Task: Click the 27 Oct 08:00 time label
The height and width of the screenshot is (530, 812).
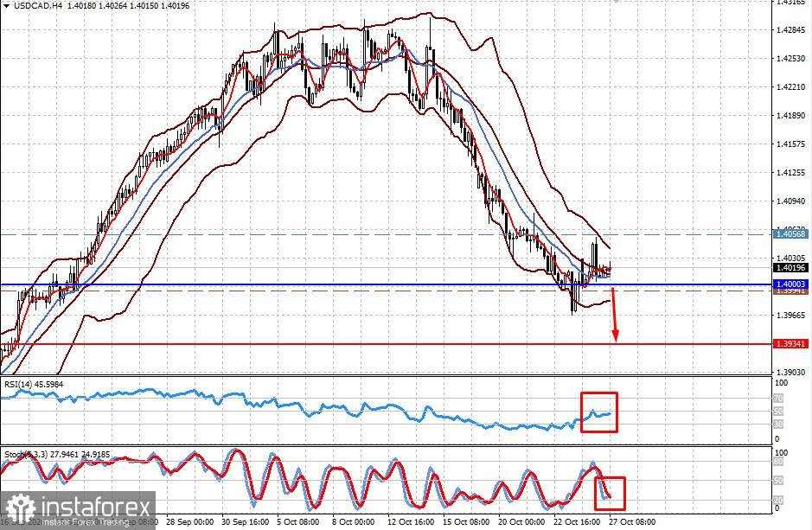Action: [x=632, y=521]
